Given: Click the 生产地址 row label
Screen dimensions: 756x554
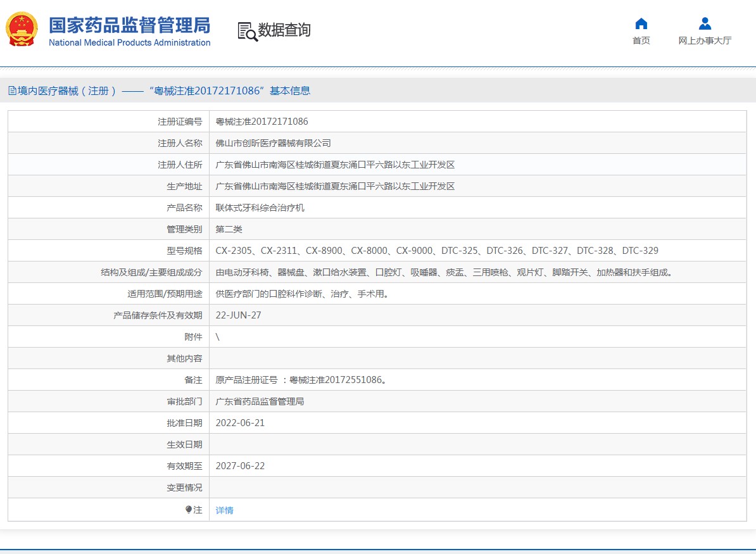Looking at the screenshot, I should click(x=184, y=186).
